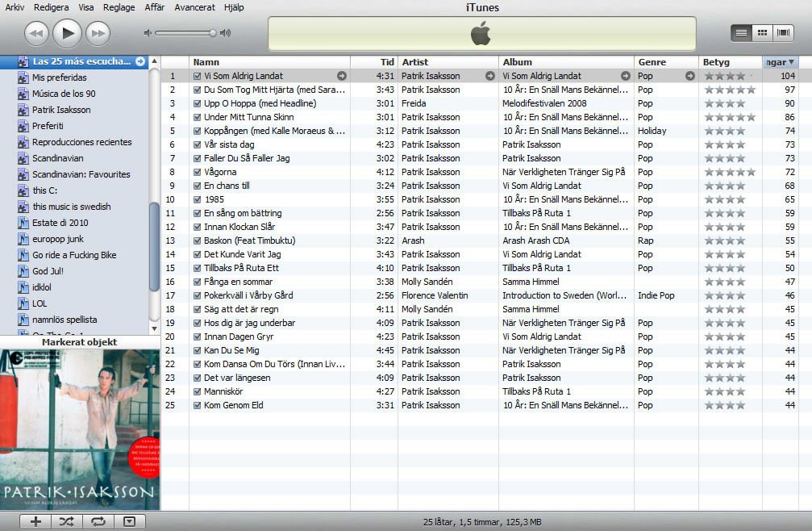The width and height of the screenshot is (812, 531).
Task: Toggle repeat mode
Action: pos(98,521)
